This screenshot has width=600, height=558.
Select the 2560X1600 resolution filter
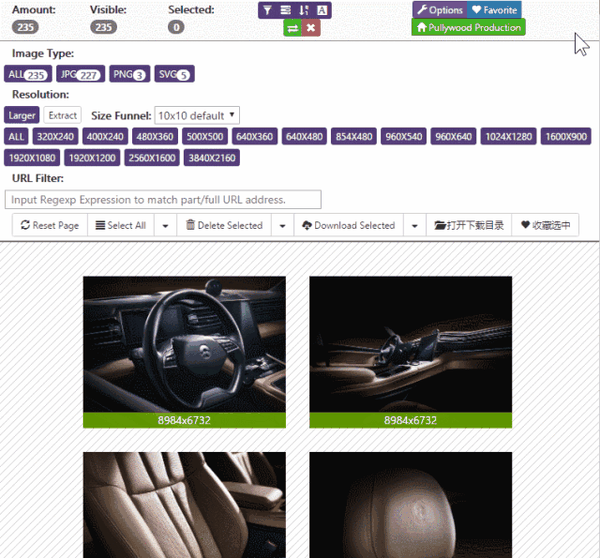(152, 158)
